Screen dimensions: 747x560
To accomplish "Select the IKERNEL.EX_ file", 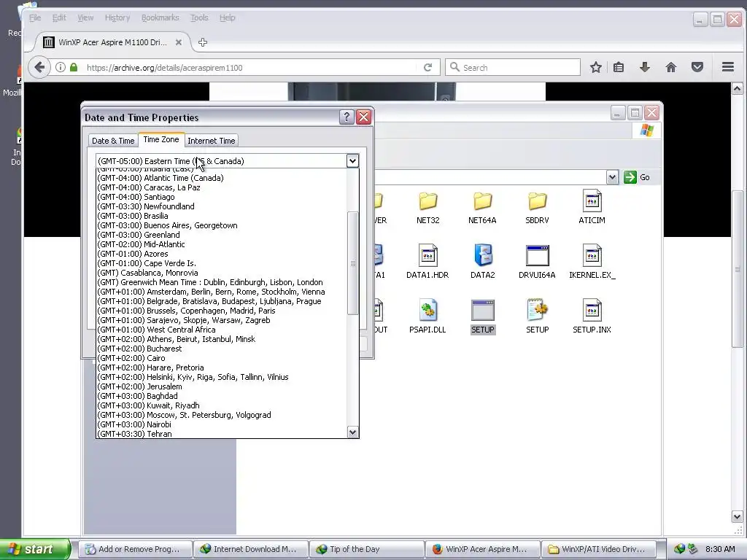I will [x=592, y=262].
